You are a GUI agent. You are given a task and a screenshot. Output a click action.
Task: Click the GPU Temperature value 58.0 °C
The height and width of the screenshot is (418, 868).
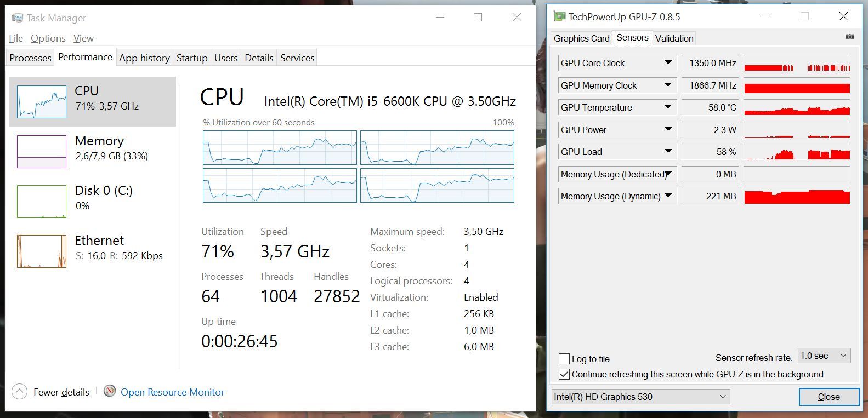coord(710,107)
